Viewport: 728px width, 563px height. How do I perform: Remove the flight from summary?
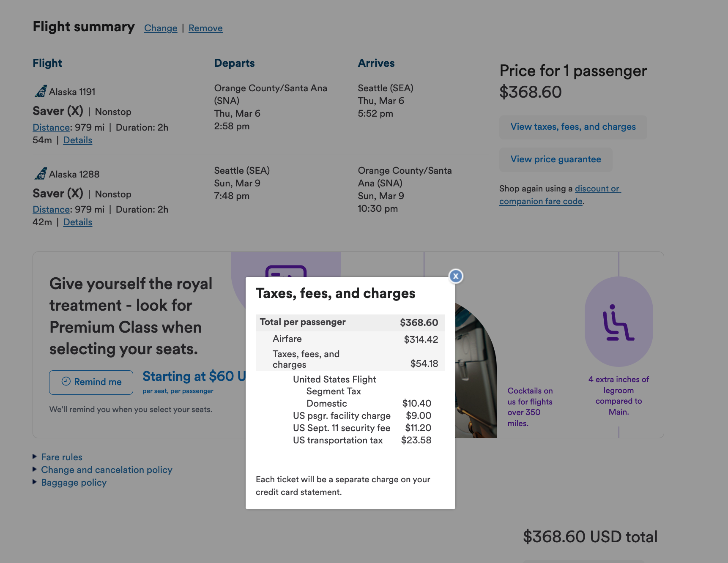point(205,28)
